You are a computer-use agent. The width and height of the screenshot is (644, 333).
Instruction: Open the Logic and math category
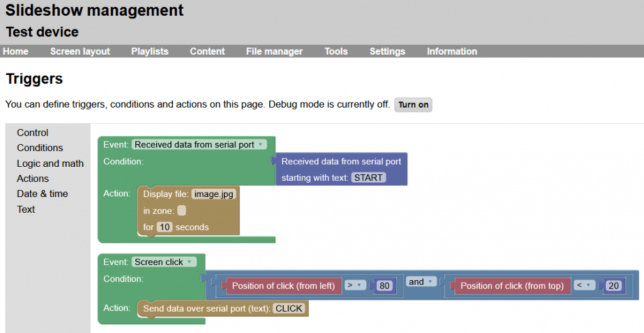tap(50, 164)
